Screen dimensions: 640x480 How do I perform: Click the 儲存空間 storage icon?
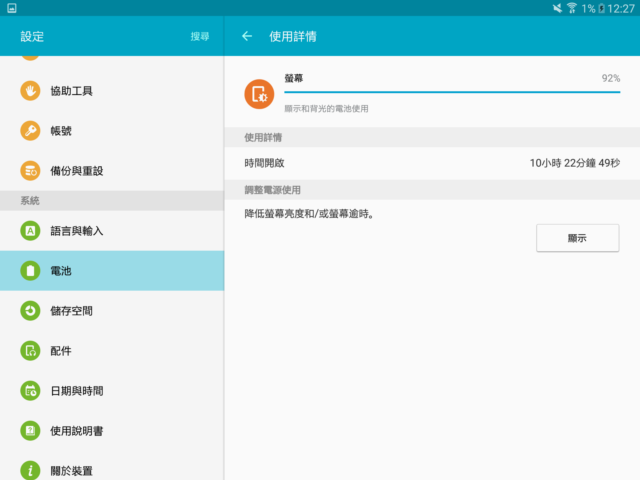pos(30,311)
